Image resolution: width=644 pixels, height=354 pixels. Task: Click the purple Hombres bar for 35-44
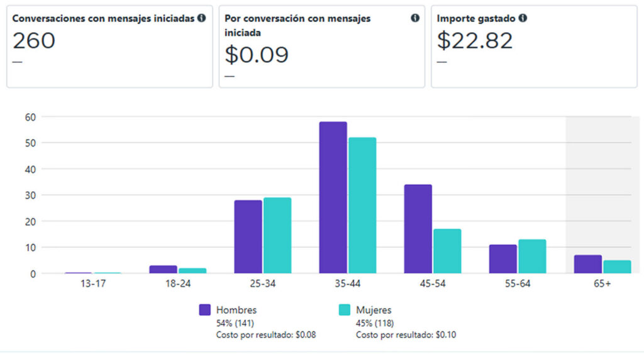click(x=333, y=197)
